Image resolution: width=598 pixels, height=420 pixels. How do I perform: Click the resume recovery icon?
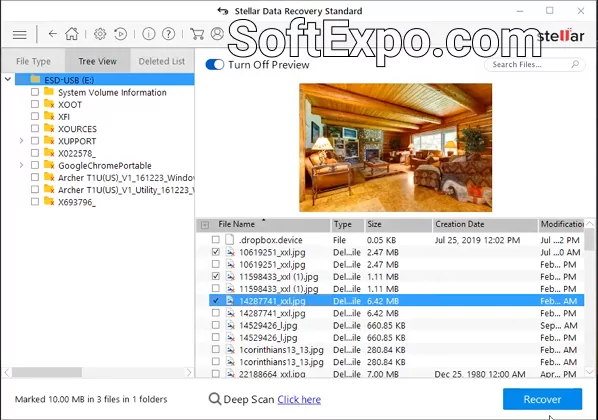(121, 34)
